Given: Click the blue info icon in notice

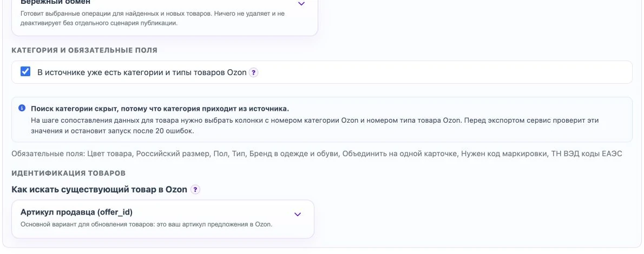Looking at the screenshot, I should [x=22, y=108].
